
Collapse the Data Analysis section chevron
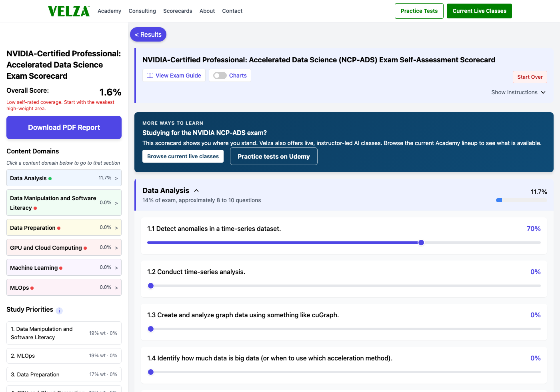[x=196, y=191]
